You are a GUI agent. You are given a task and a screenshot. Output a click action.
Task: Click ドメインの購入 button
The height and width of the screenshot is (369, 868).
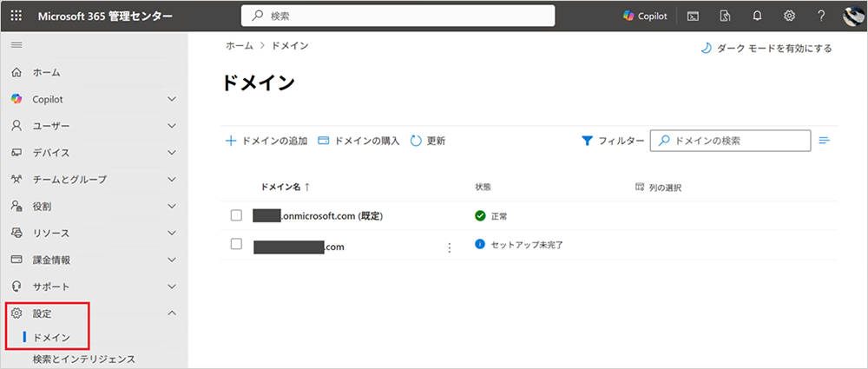pos(358,141)
